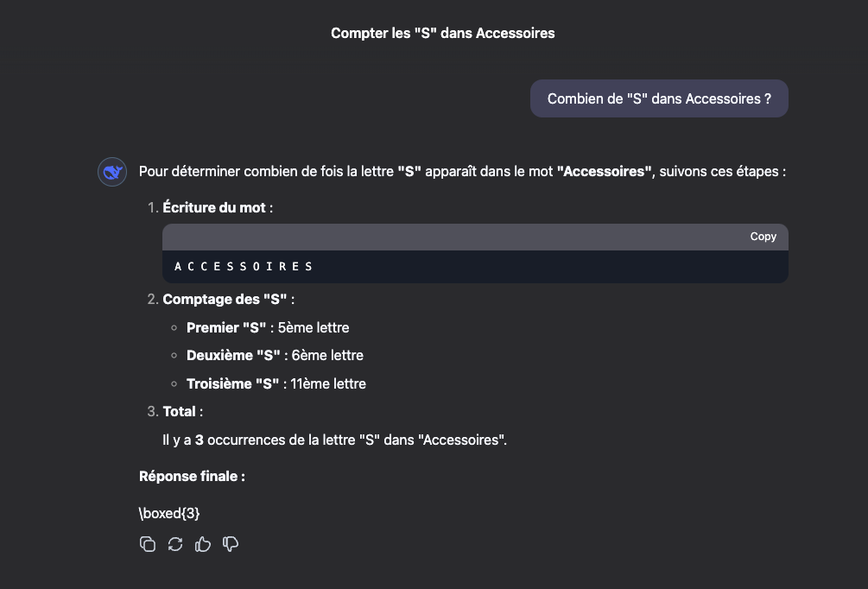Click the 'Premier "S" : 5ème lettre' bullet
The height and width of the screenshot is (589, 868).
[x=268, y=327]
